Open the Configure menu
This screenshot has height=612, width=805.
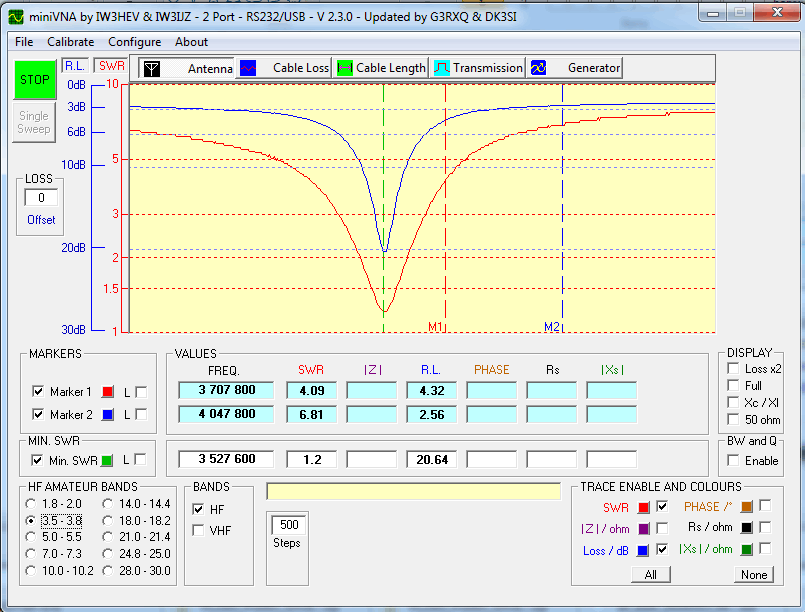(134, 42)
